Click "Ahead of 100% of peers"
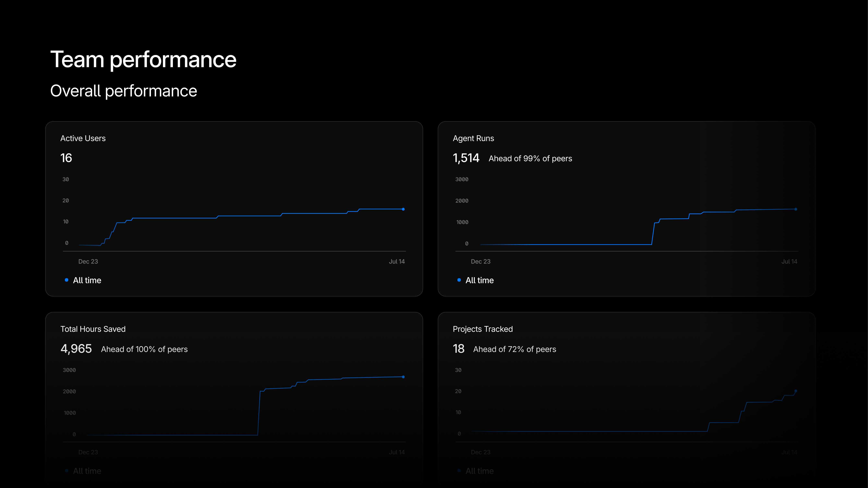Viewport: 868px width, 488px height. coord(144,349)
